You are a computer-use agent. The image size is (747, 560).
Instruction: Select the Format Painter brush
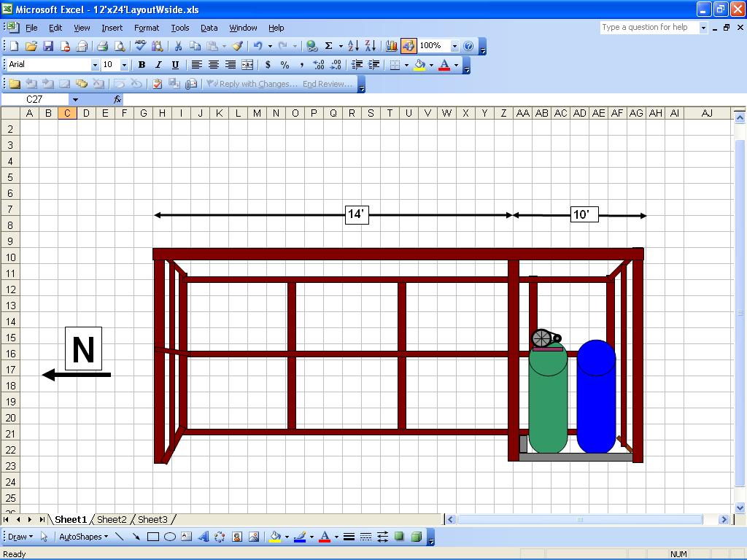click(237, 46)
